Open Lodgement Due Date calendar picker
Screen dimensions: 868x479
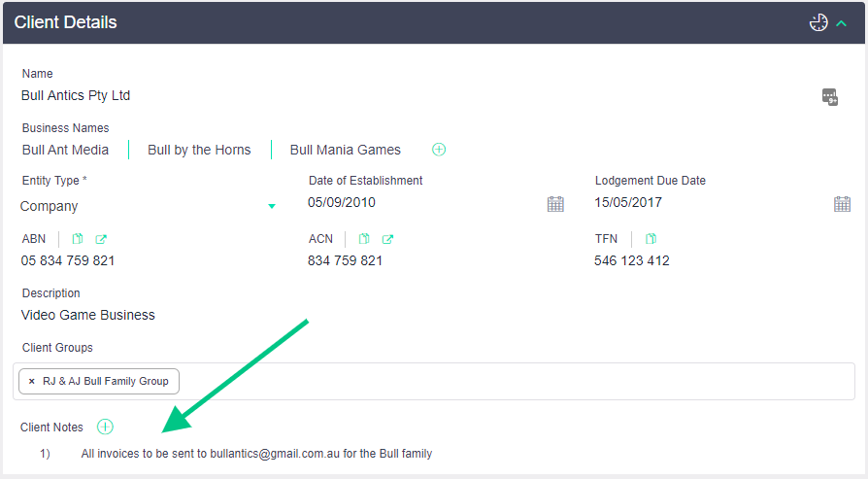click(x=842, y=204)
